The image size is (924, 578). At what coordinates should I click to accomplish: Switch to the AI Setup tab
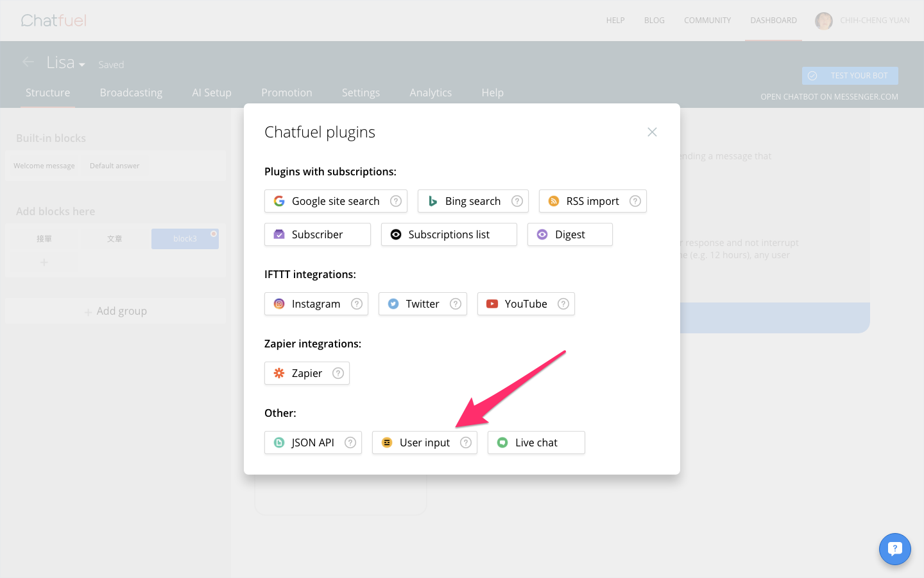tap(212, 92)
